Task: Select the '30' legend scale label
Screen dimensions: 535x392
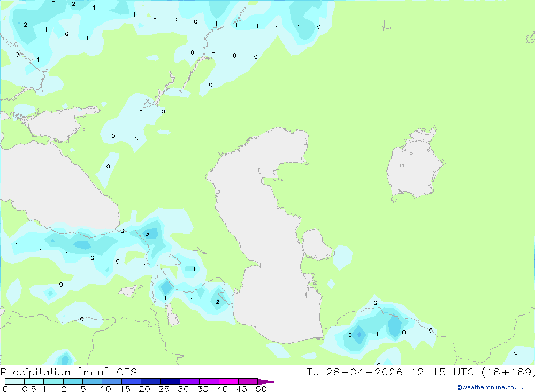Action: pos(183,389)
